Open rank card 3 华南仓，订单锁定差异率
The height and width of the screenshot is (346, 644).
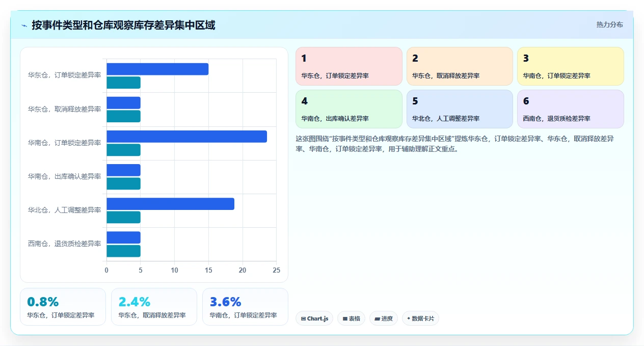click(x=571, y=66)
